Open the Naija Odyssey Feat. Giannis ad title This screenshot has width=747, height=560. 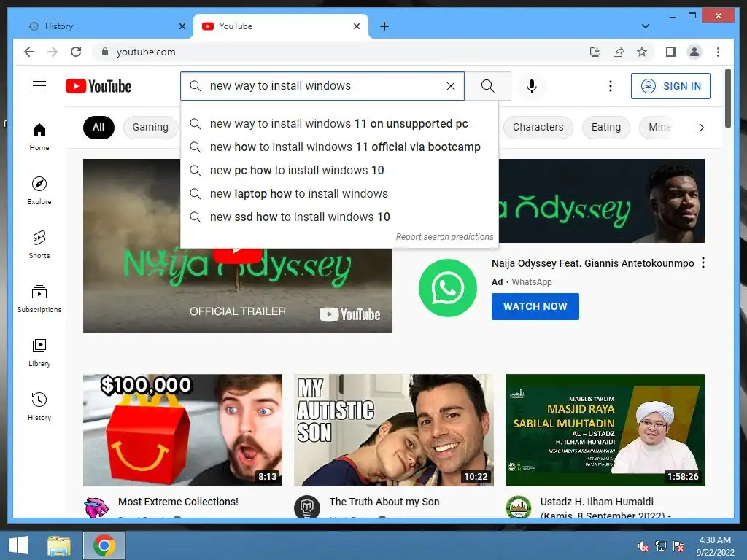point(592,263)
